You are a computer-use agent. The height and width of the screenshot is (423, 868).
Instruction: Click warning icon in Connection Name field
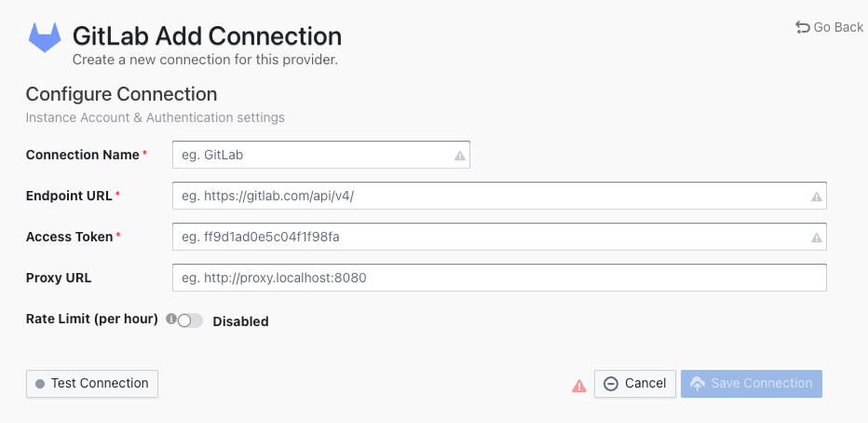[459, 156]
